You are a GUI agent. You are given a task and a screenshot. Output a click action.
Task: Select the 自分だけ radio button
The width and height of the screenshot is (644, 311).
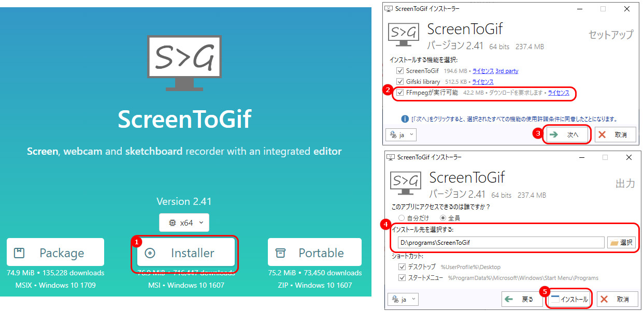point(402,218)
